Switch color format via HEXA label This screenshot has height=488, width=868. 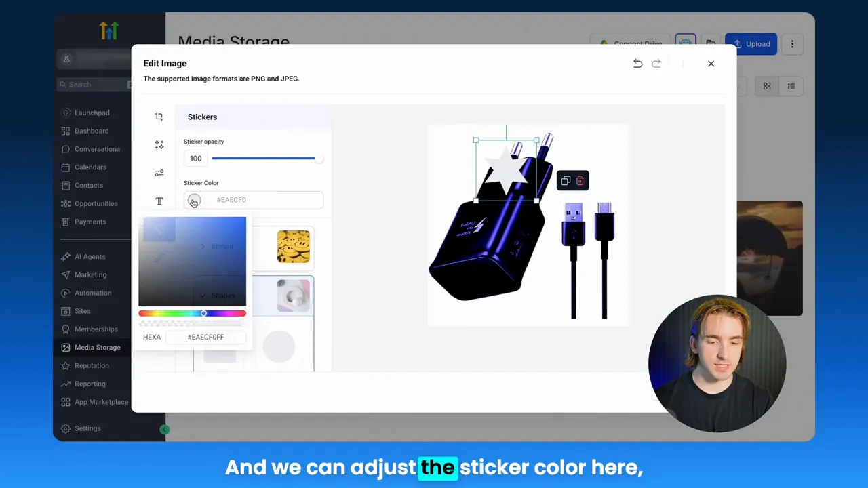click(x=152, y=337)
